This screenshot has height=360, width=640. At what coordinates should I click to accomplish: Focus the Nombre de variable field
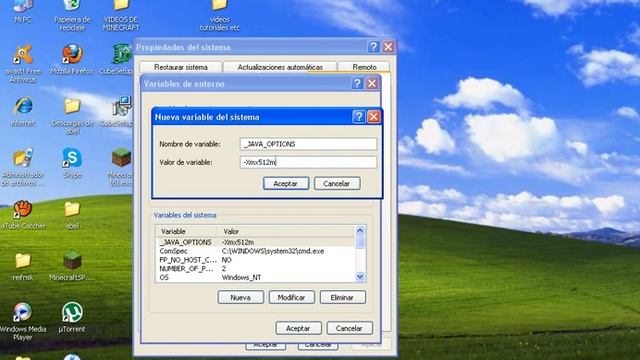(308, 144)
